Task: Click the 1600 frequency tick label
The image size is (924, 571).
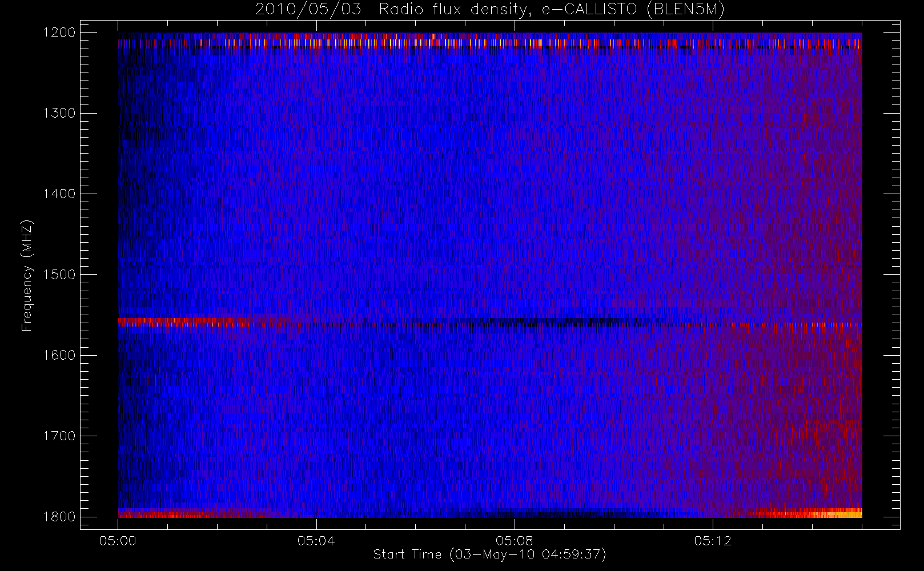Action: [x=59, y=355]
